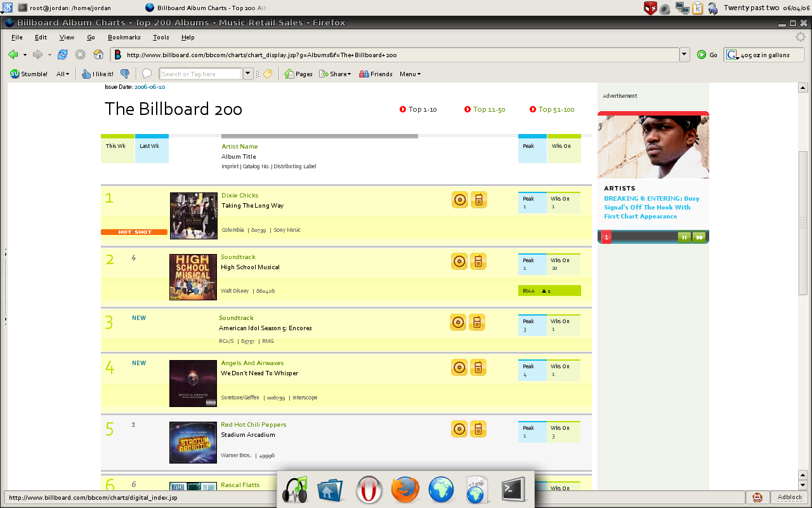Click the Firefox icon in the dock
The image size is (812, 508).
(405, 490)
